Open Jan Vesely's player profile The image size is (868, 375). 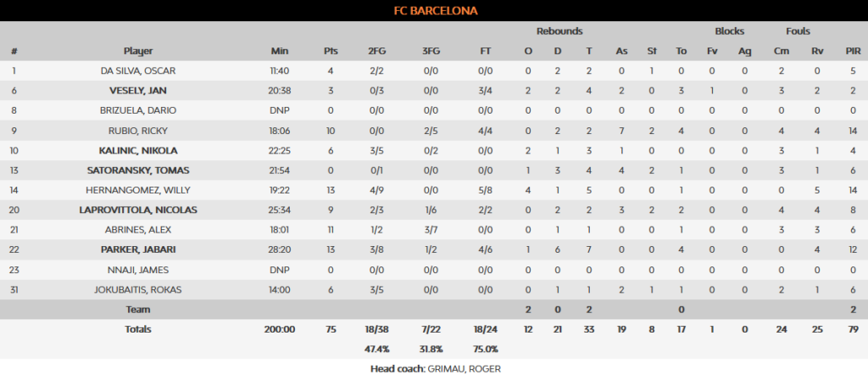coord(137,90)
